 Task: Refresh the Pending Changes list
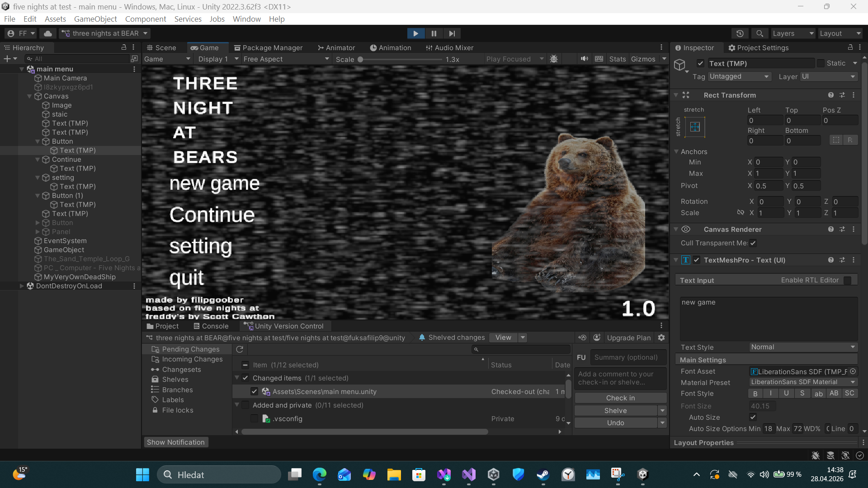[240, 349]
